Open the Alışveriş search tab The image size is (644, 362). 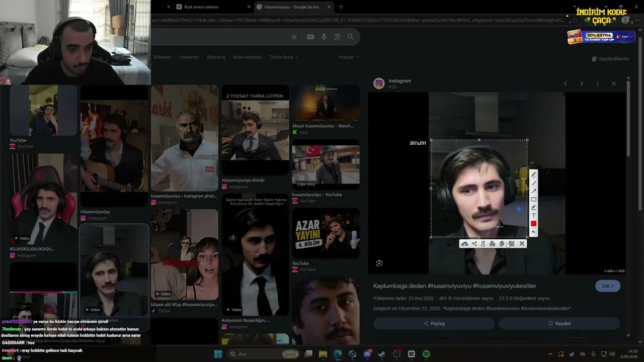(216, 57)
